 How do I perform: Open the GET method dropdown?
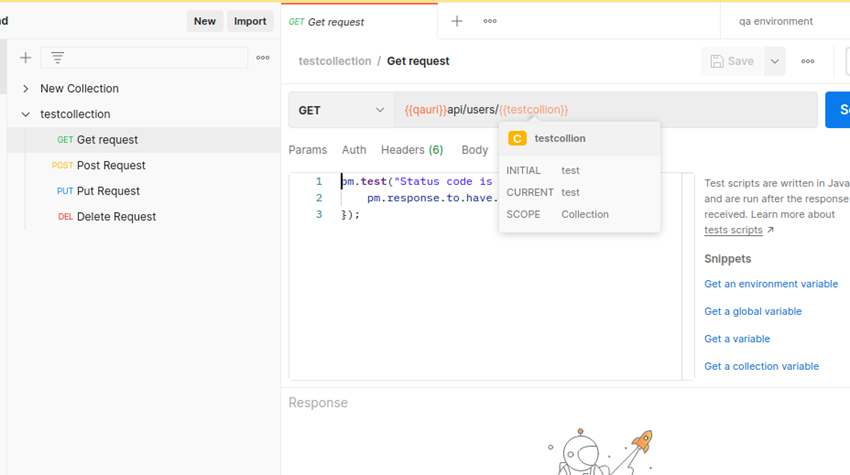coord(341,110)
